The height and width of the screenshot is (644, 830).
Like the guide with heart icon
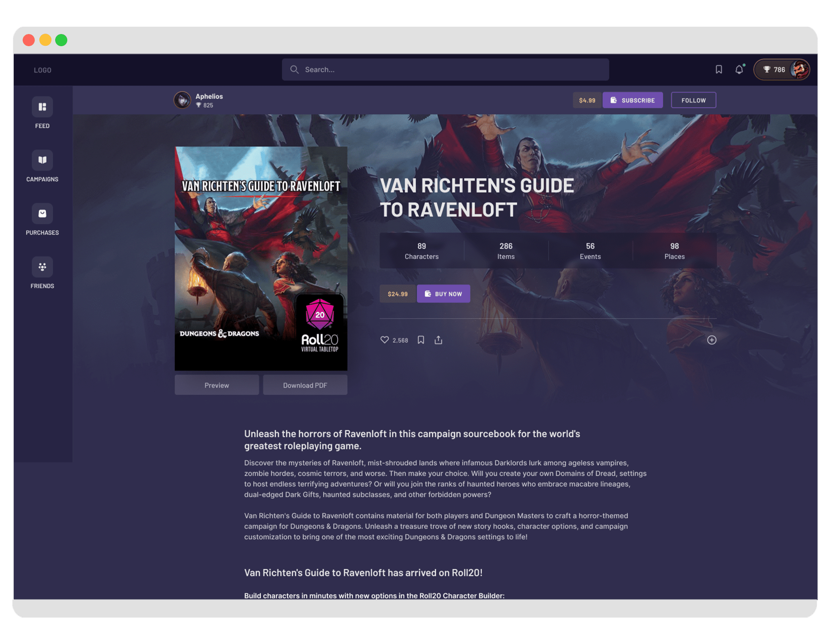385,340
